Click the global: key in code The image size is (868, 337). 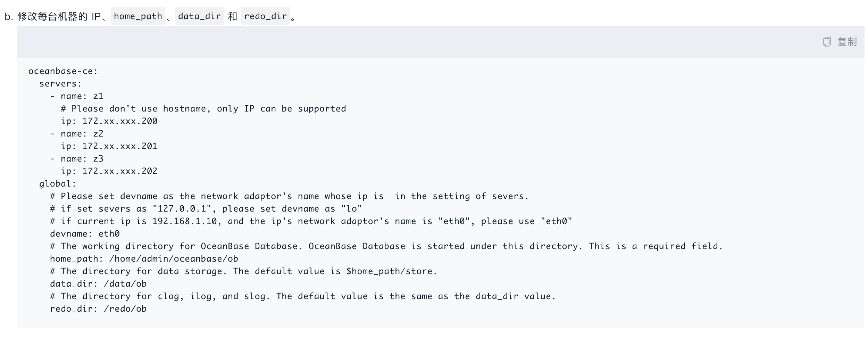(58, 184)
